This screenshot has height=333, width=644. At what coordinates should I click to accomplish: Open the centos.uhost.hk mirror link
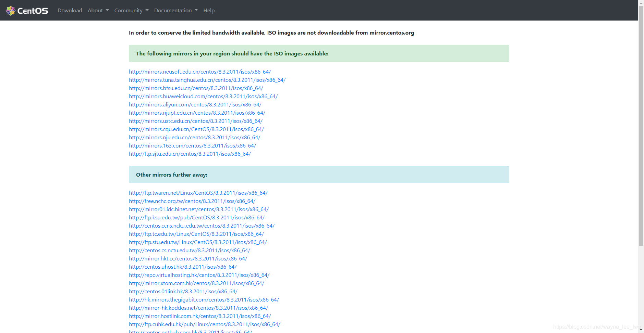[183, 267]
